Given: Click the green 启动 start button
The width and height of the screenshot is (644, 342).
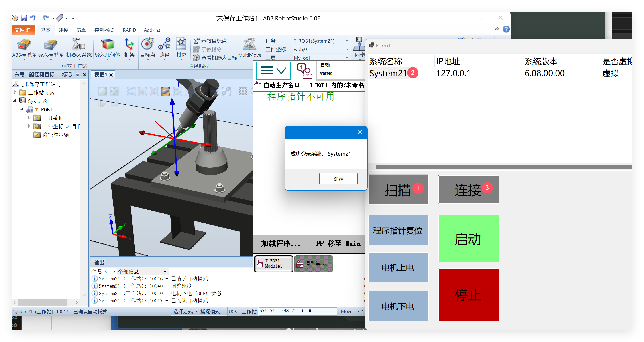Looking at the screenshot, I should coord(468,239).
